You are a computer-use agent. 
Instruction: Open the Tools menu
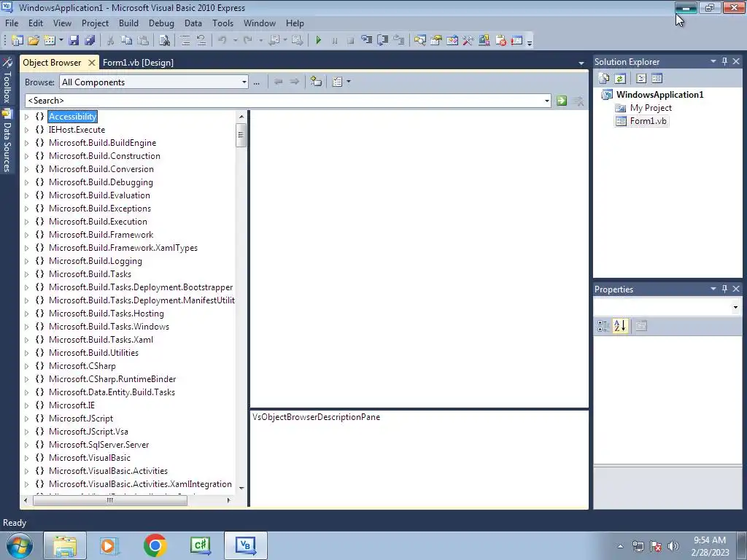click(223, 23)
